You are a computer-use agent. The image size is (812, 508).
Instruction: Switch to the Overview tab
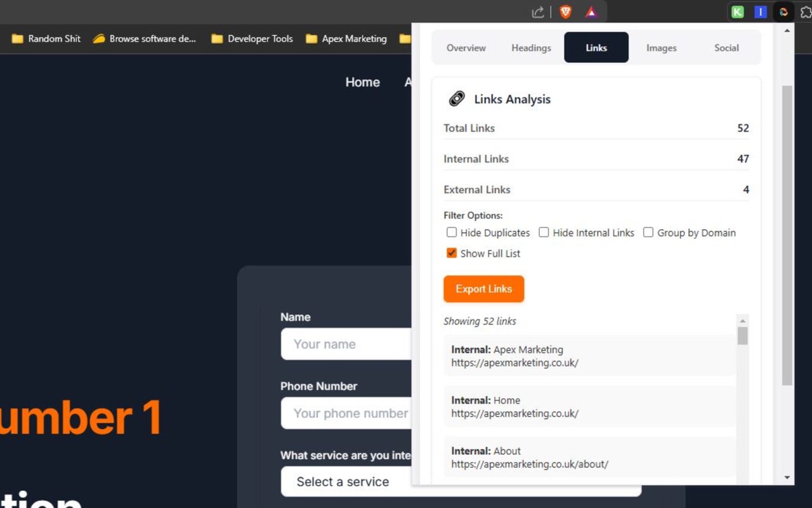(466, 48)
